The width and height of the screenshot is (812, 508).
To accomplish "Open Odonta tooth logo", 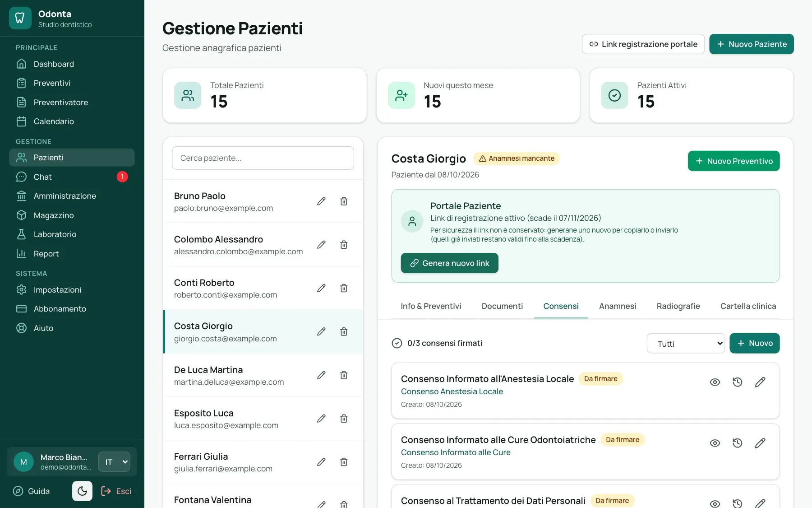I will tap(20, 18).
